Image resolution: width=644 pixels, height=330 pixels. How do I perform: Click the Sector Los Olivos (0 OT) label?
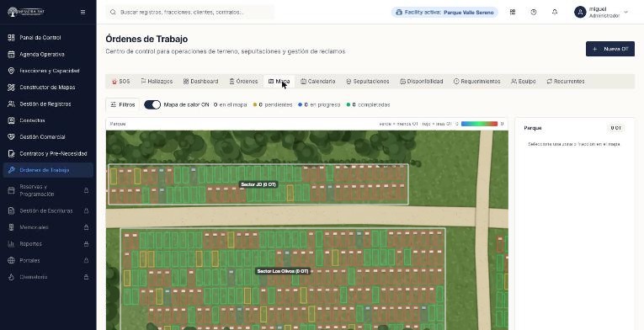pyautogui.click(x=282, y=271)
